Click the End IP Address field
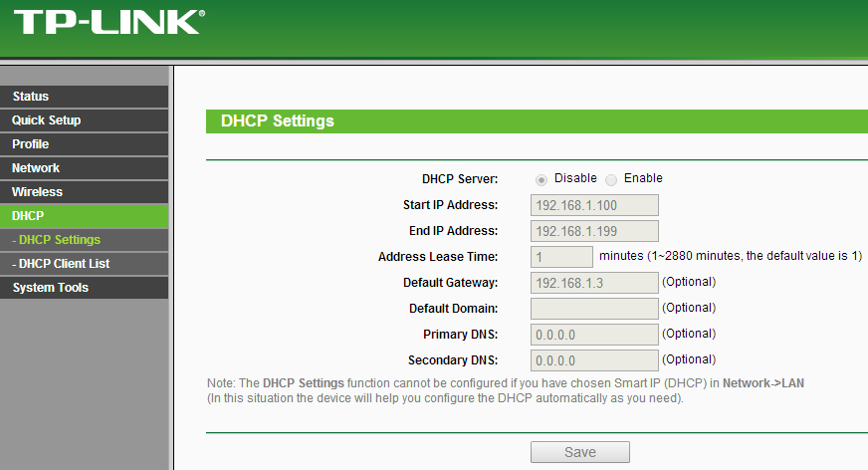The width and height of the screenshot is (868, 470). coord(594,231)
